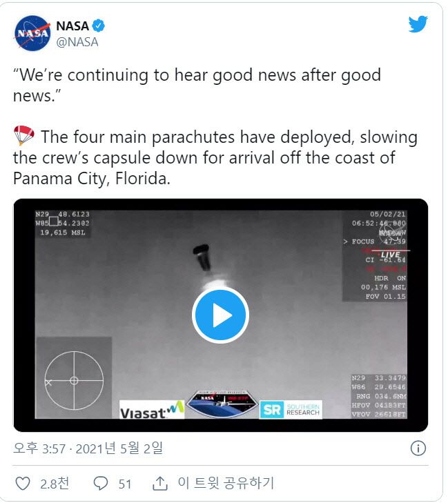Click the NASA profile avatar logo
This screenshot has height=503, width=448.
pyautogui.click(x=32, y=33)
